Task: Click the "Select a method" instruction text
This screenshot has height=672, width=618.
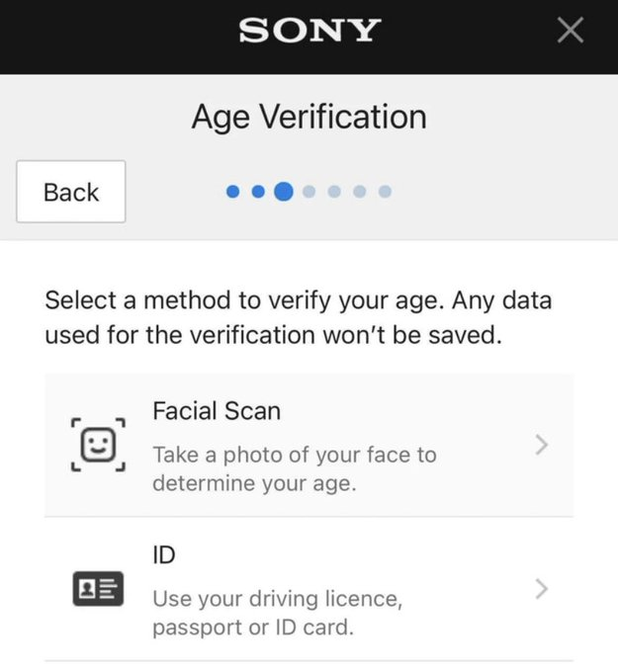Action: click(298, 316)
